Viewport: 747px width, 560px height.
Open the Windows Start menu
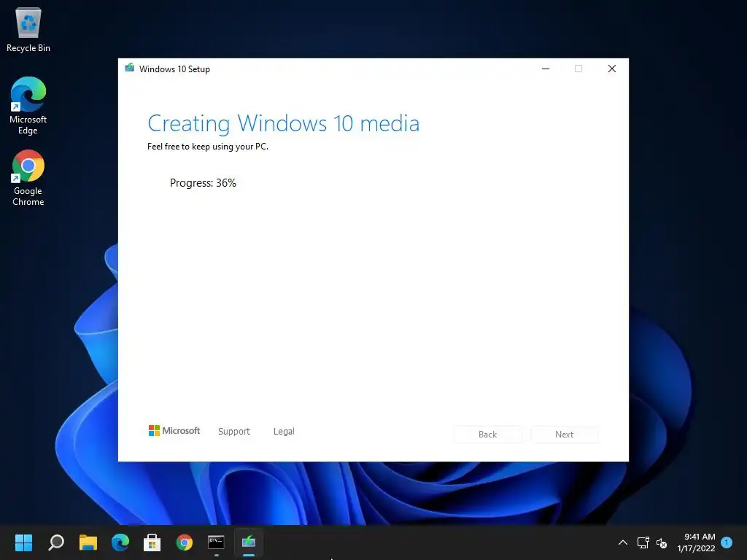(x=23, y=542)
